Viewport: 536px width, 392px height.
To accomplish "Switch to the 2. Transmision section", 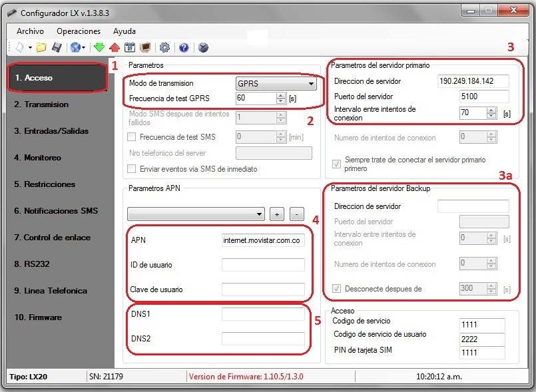I will click(41, 104).
